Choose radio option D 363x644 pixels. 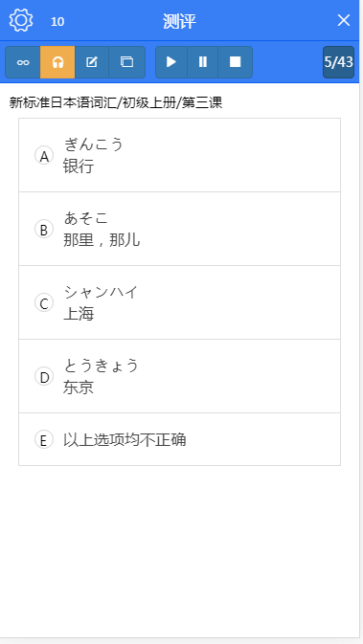(44, 376)
